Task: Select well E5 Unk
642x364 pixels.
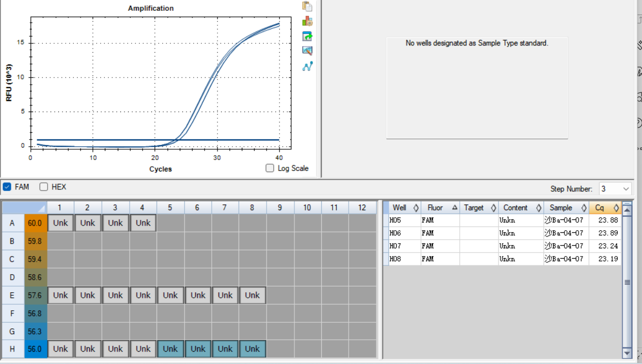Action: click(170, 295)
